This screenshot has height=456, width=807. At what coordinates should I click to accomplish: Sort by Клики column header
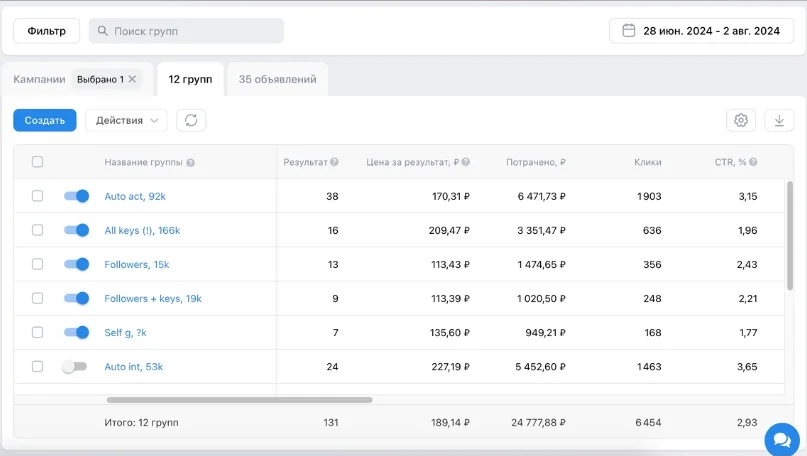pos(647,162)
